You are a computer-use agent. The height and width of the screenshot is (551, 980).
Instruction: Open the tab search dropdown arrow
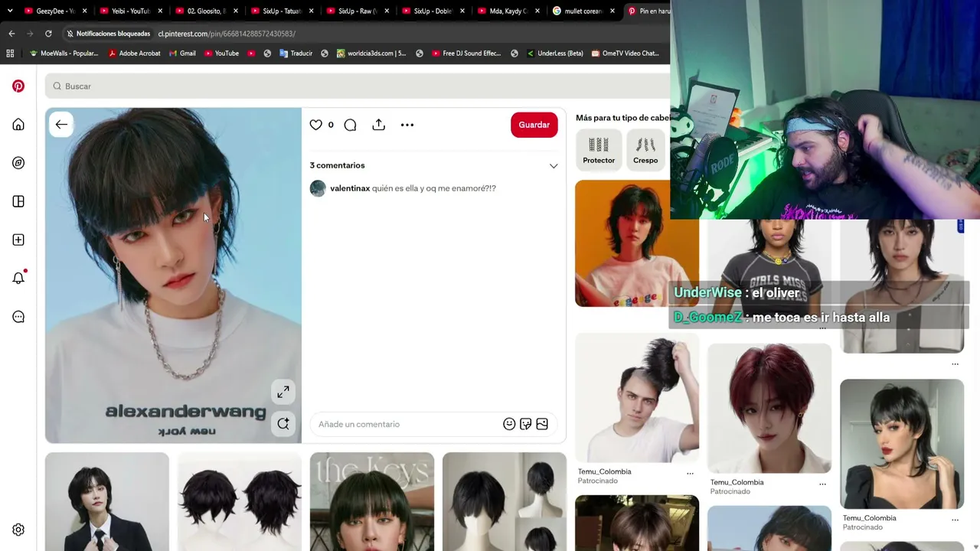click(10, 11)
